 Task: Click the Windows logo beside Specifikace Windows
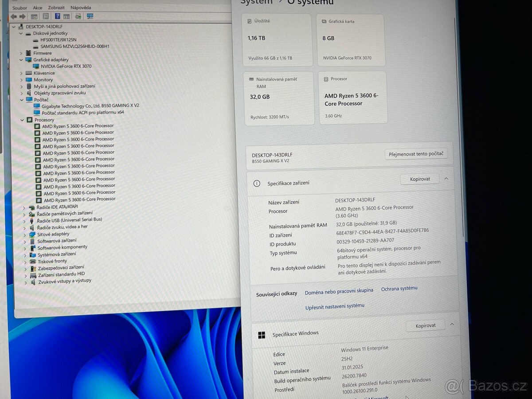tap(262, 335)
